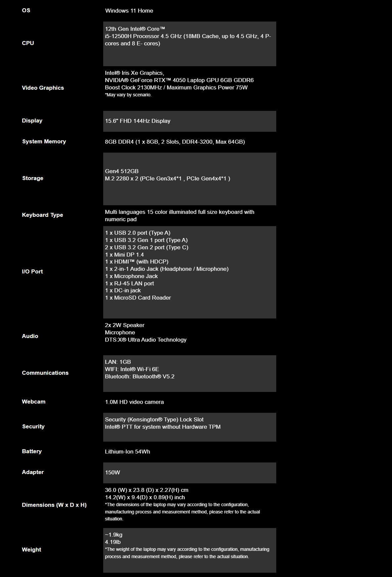Click 'NVIDIA® GeForce RTX™ 4050 Laptop GPU' line
392x577 pixels.
pyautogui.click(x=179, y=80)
